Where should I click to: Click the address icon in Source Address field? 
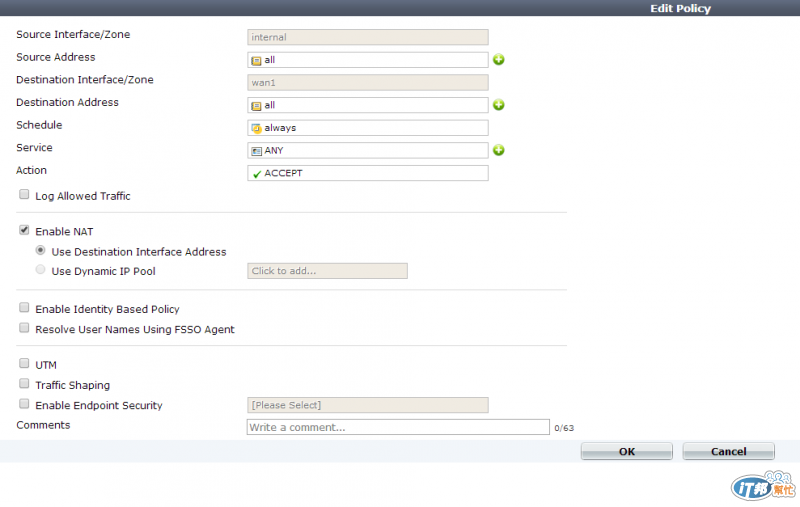coord(256,61)
